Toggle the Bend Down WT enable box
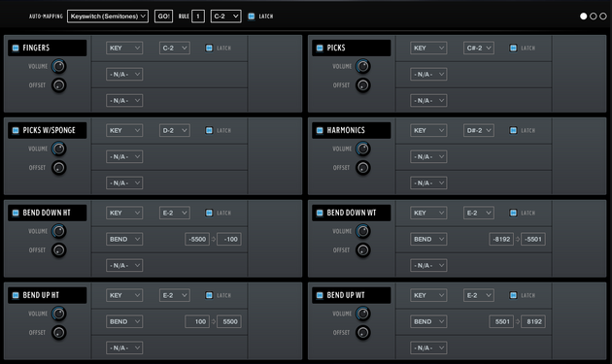The height and width of the screenshot is (364, 612). pyautogui.click(x=320, y=213)
